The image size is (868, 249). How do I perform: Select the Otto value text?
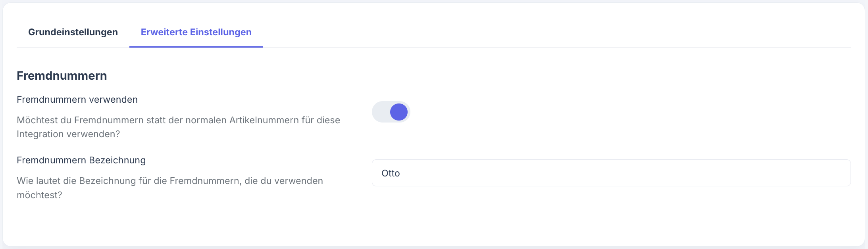point(390,173)
